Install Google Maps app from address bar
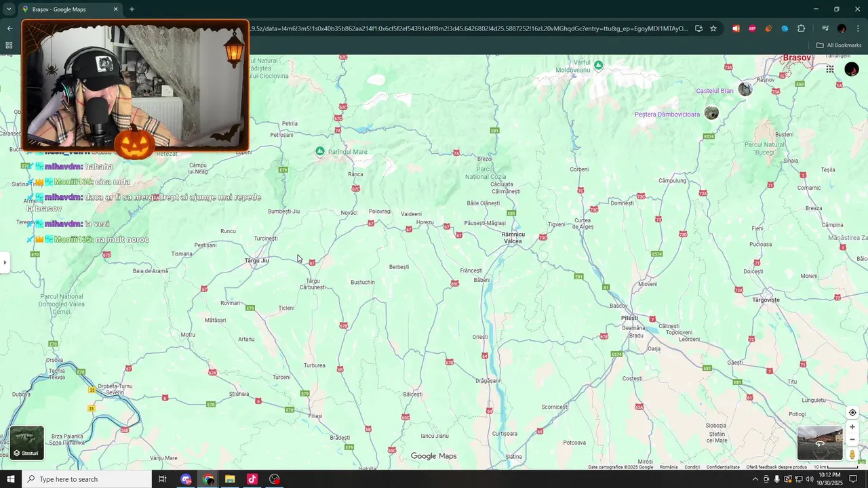The width and height of the screenshot is (868, 488). pyautogui.click(x=698, y=28)
